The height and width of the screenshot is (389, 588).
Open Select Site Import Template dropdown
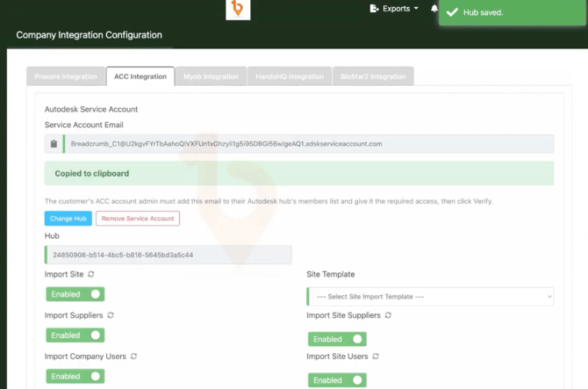[x=430, y=297]
